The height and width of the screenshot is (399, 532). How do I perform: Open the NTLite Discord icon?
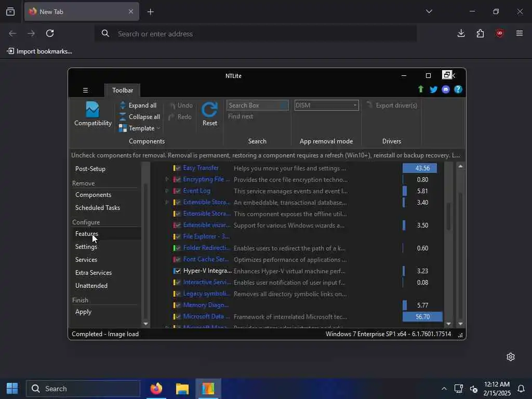tap(446, 89)
